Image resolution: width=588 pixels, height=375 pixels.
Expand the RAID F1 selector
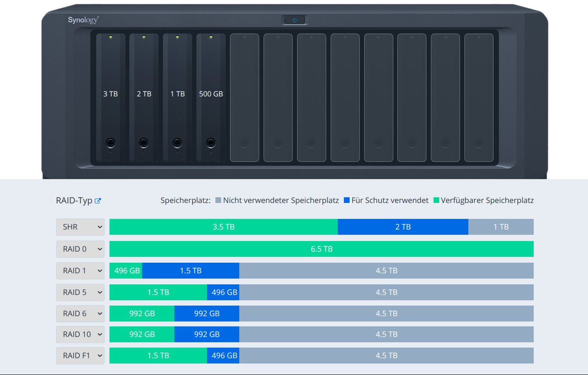[80, 356]
